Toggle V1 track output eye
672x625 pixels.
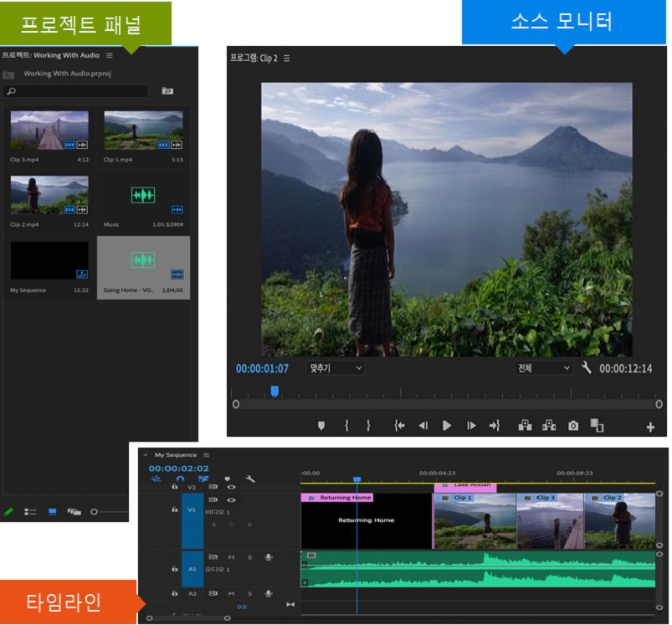click(231, 499)
